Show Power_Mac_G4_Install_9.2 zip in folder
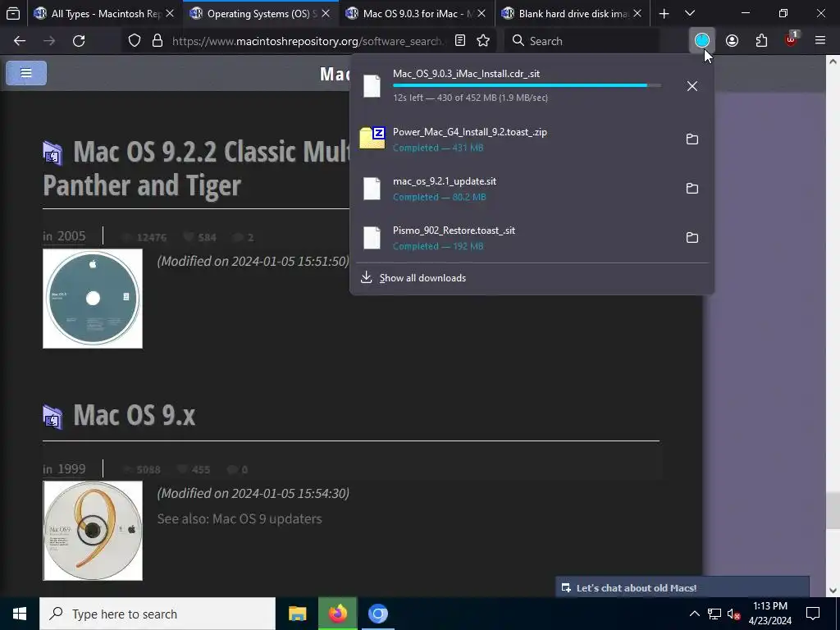Viewport: 840px width, 630px height. pos(692,139)
